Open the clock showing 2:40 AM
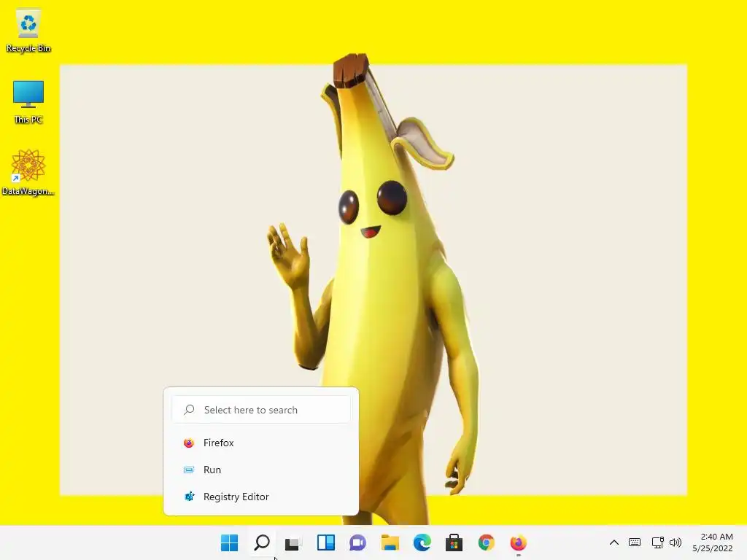This screenshot has width=747, height=560. click(712, 542)
